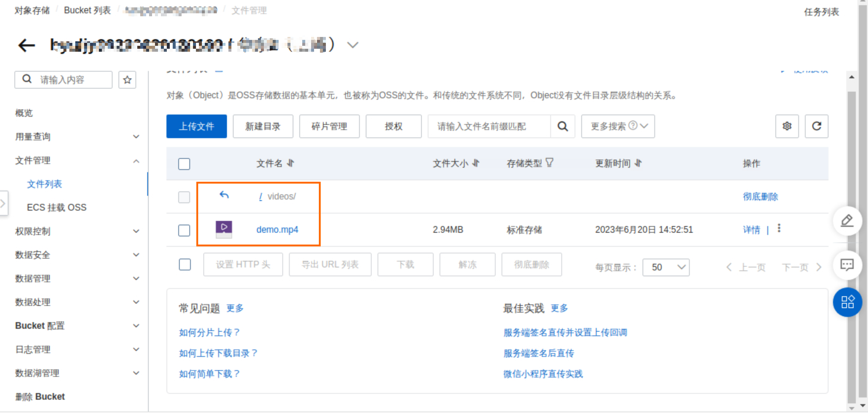Toggle the checkbox beside the HTTP header button
Viewport: 868px width, 413px height.
point(185,264)
